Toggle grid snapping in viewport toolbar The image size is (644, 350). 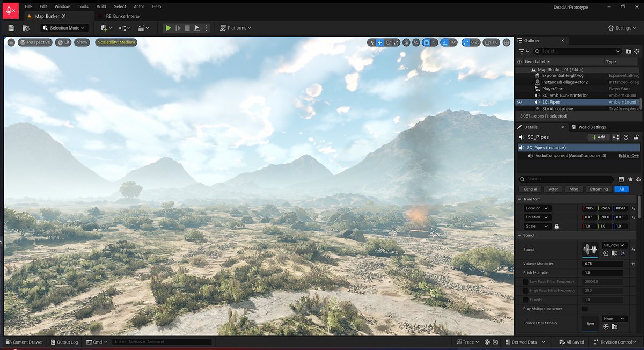426,42
